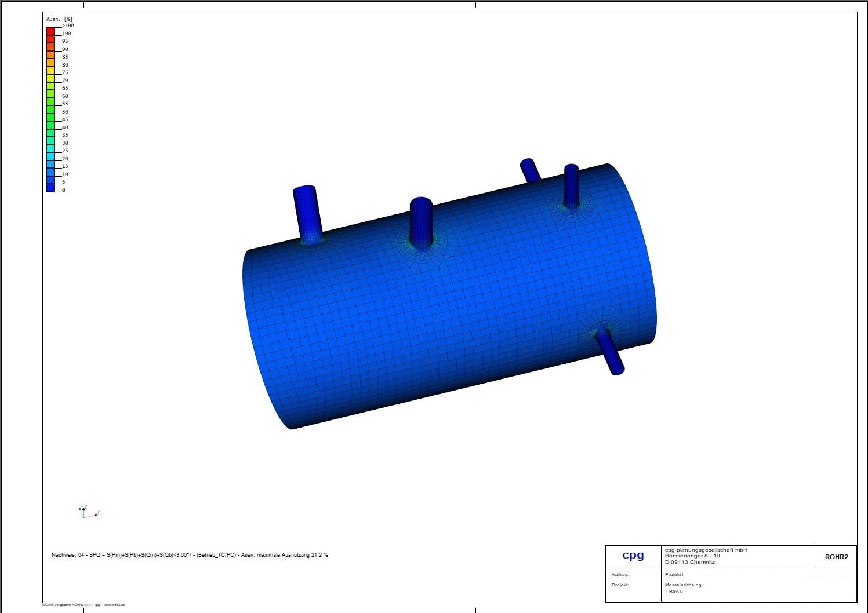Click the 'Borssenanger 8 - 10' address line
This screenshot has height=613, width=868.
[x=692, y=556]
